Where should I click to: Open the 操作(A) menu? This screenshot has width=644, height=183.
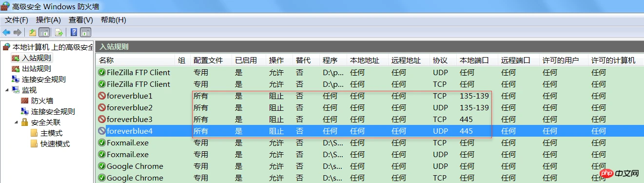click(48, 20)
